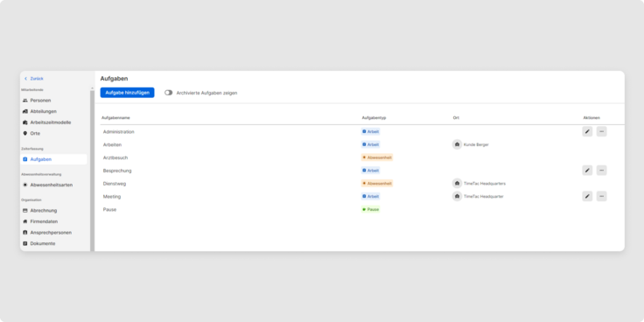
Task: Click the Abwesenheit badge in the Arztbesuch row
Action: [x=377, y=157]
